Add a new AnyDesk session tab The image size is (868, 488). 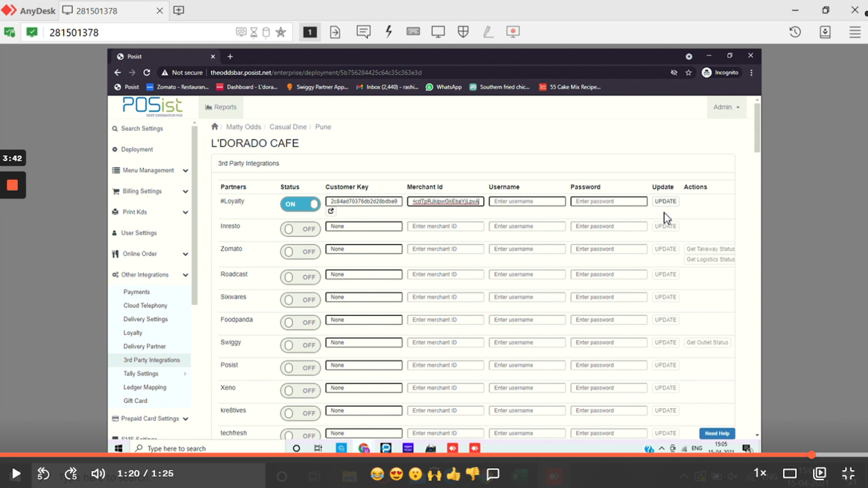pyautogui.click(x=179, y=10)
